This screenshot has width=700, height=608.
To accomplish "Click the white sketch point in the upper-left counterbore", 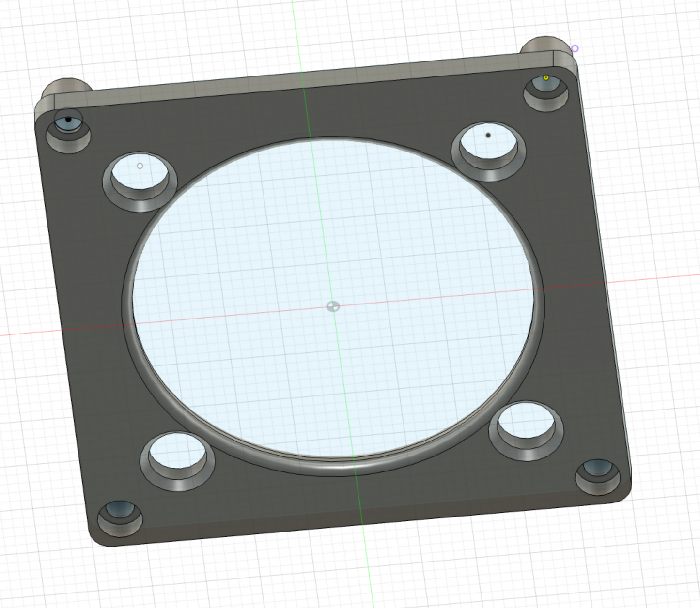I will tap(140, 165).
